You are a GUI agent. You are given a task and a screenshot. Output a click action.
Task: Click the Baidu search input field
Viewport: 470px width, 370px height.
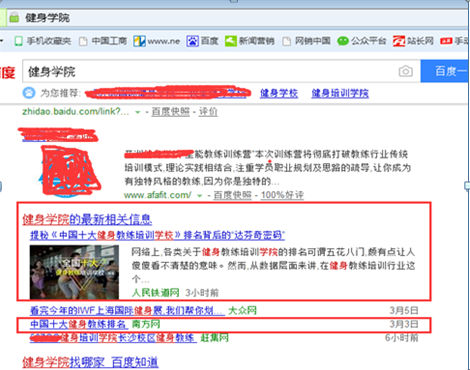(210, 71)
